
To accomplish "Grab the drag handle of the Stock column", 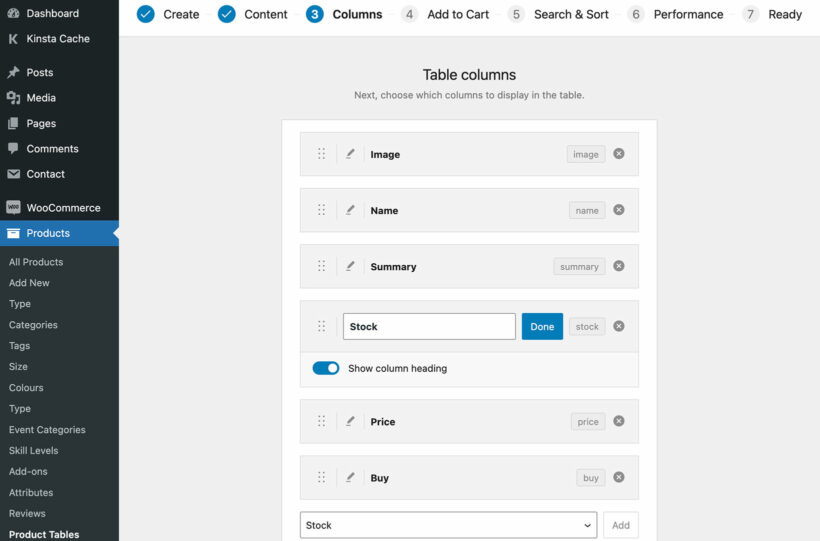I will coord(322,326).
